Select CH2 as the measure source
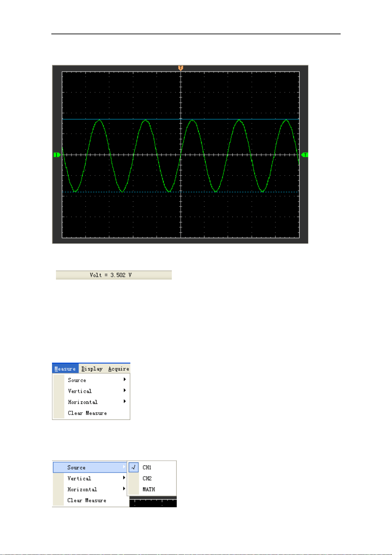This screenshot has width=392, height=555. click(x=152, y=478)
